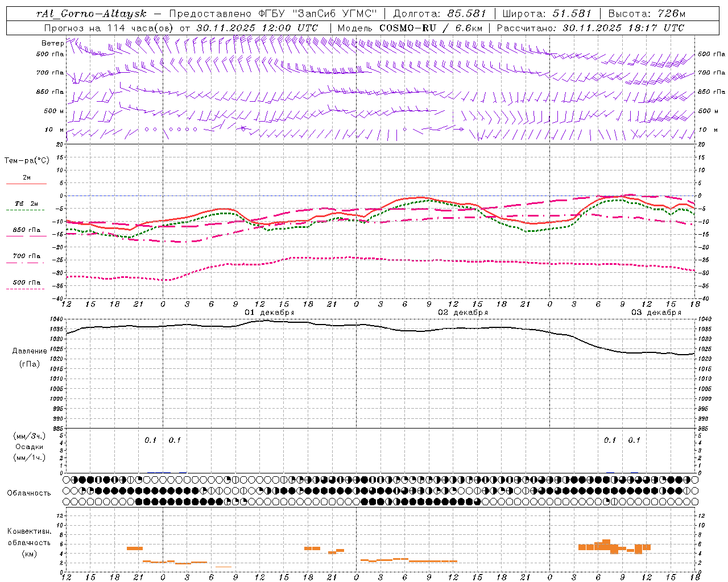Screen dimensions: 728x582
Task: Click the 1020 value on the right pressure axis
Action: tap(705, 359)
